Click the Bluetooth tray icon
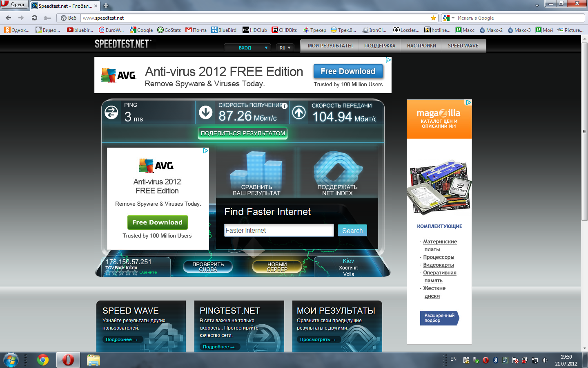 pos(496,360)
